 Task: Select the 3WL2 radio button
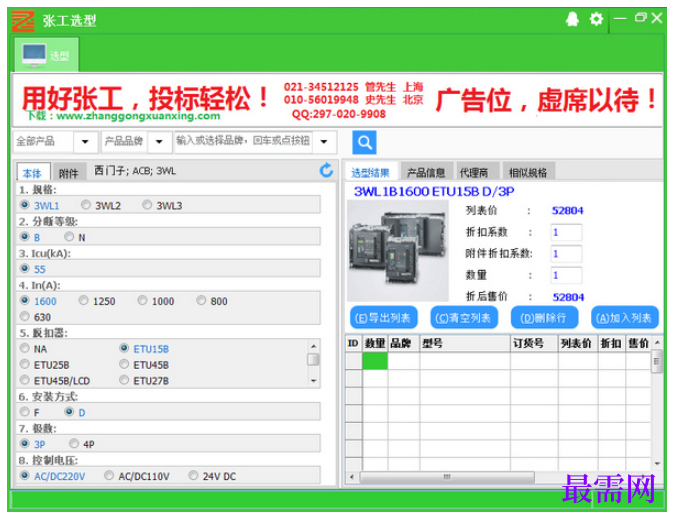pos(86,205)
